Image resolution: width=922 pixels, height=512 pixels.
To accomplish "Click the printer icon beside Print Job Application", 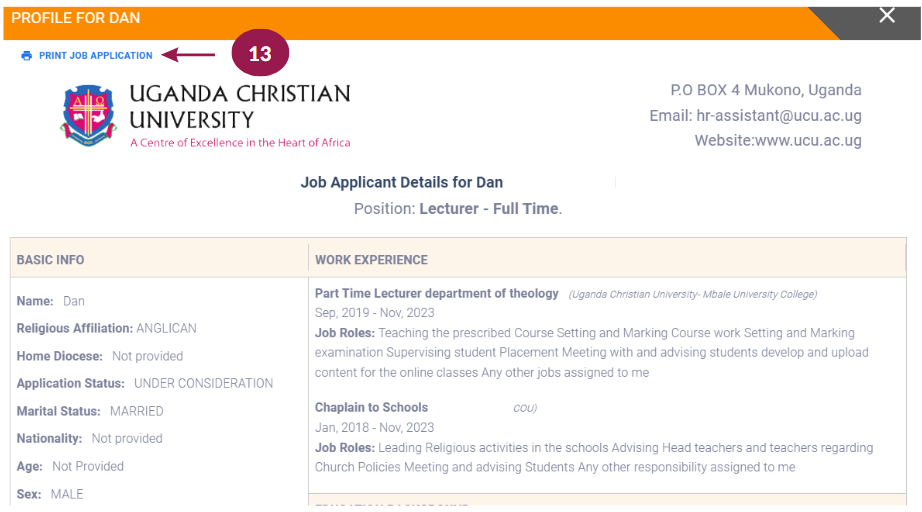I will click(x=26, y=56).
